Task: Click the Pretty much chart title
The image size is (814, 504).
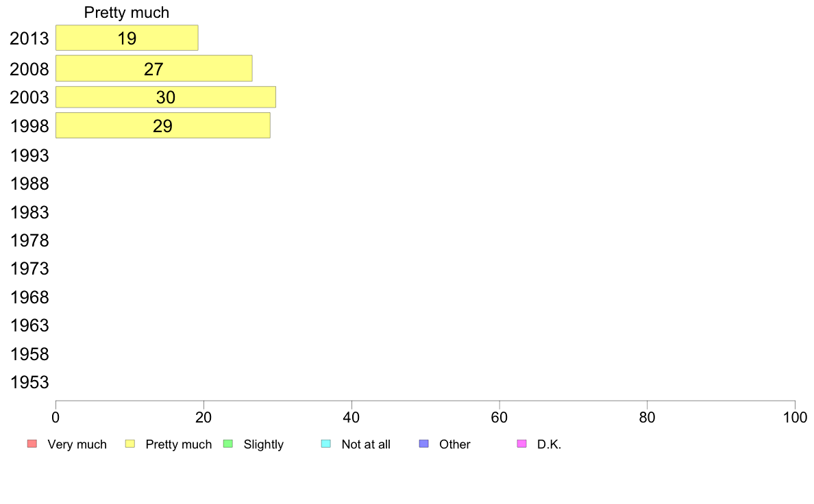Action: tap(127, 12)
